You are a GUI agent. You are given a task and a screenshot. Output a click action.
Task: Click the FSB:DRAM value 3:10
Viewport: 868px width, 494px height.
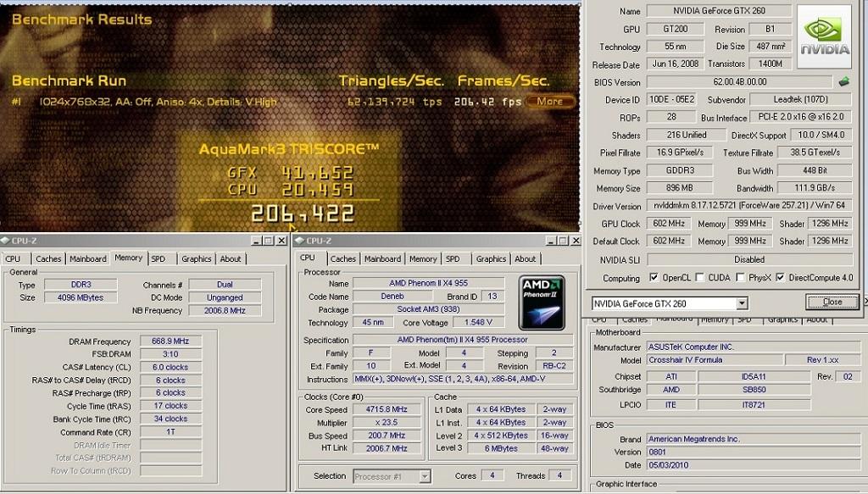(170, 354)
